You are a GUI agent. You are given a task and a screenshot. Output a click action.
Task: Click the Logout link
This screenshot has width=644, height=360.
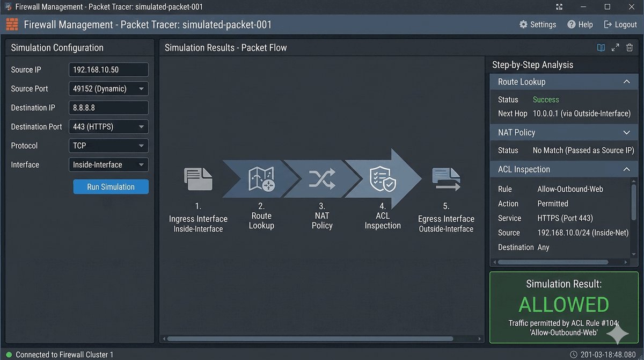pos(620,25)
